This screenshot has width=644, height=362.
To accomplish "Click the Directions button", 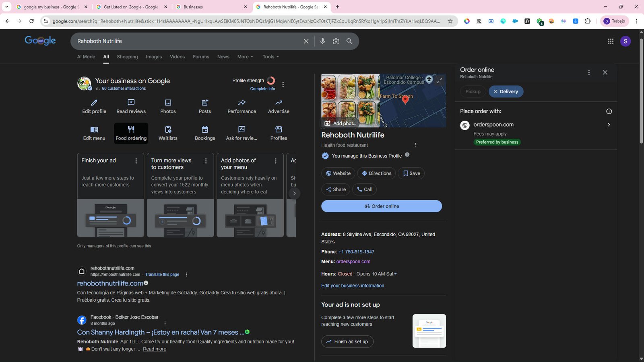I will tap(376, 173).
